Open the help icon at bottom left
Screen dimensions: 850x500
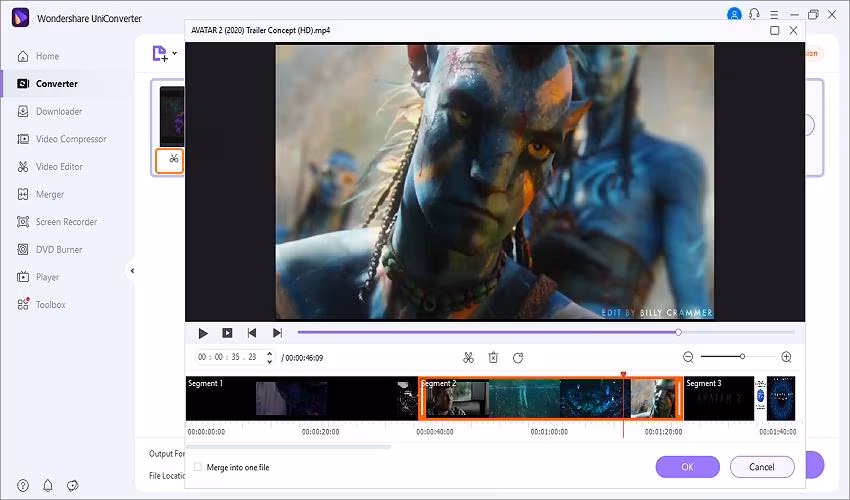tap(23, 485)
